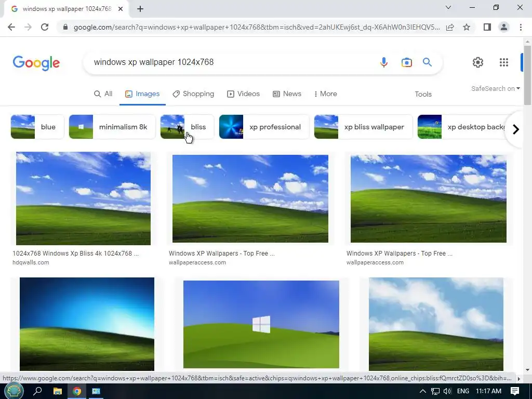Open the 1024x768 Windows Xp Bliss 4k link
This screenshot has height=399, width=532.
click(x=76, y=254)
